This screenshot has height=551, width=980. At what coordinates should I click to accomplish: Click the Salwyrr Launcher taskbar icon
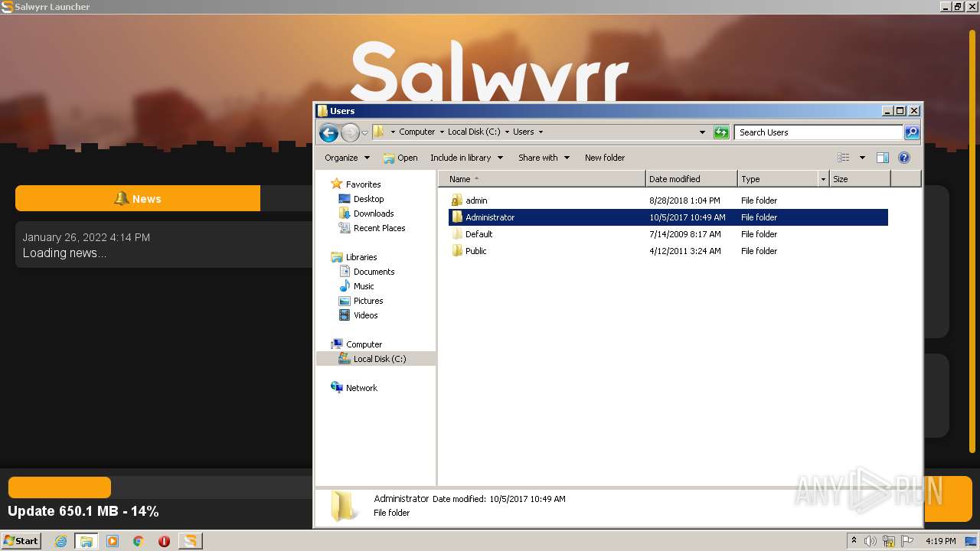(190, 541)
